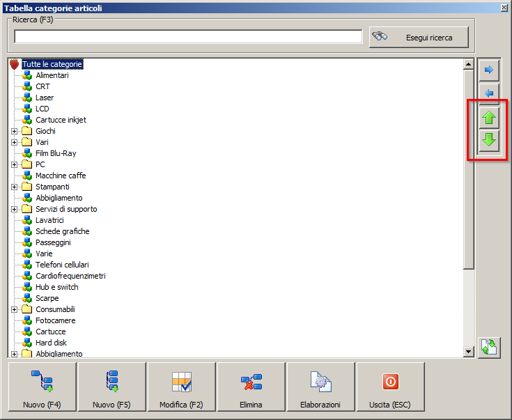This screenshot has width=512, height=420.
Task: Expand the Consumabili folder
Action: tap(14, 309)
